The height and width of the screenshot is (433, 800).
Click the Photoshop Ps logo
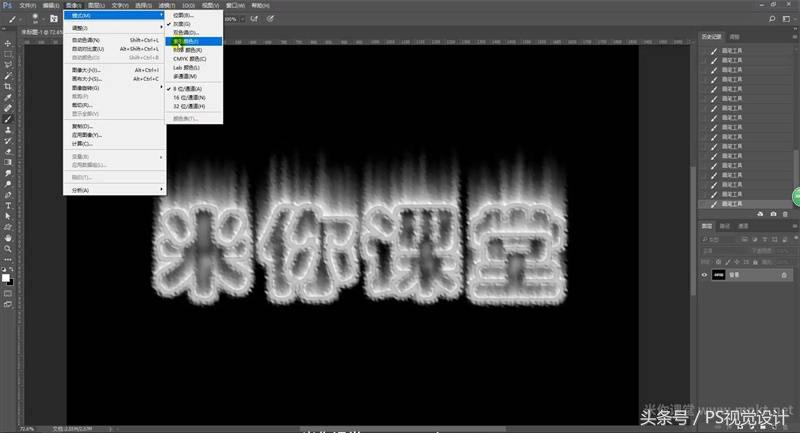[7, 6]
